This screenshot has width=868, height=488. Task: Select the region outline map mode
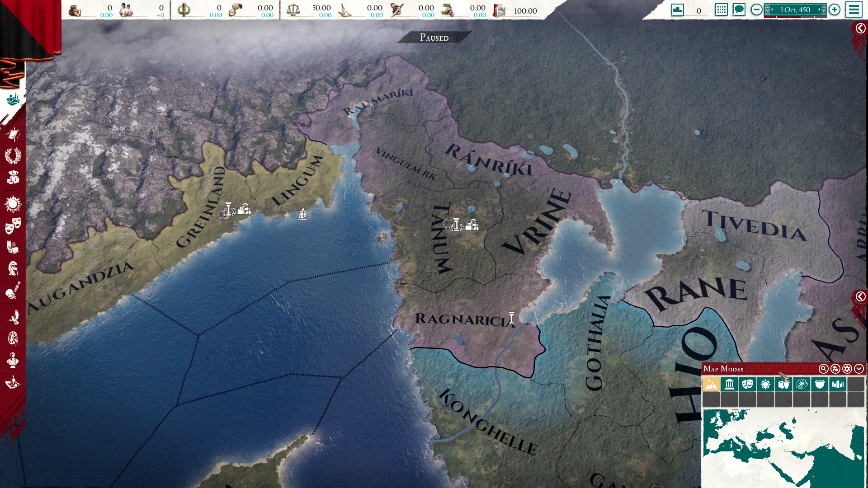(802, 385)
